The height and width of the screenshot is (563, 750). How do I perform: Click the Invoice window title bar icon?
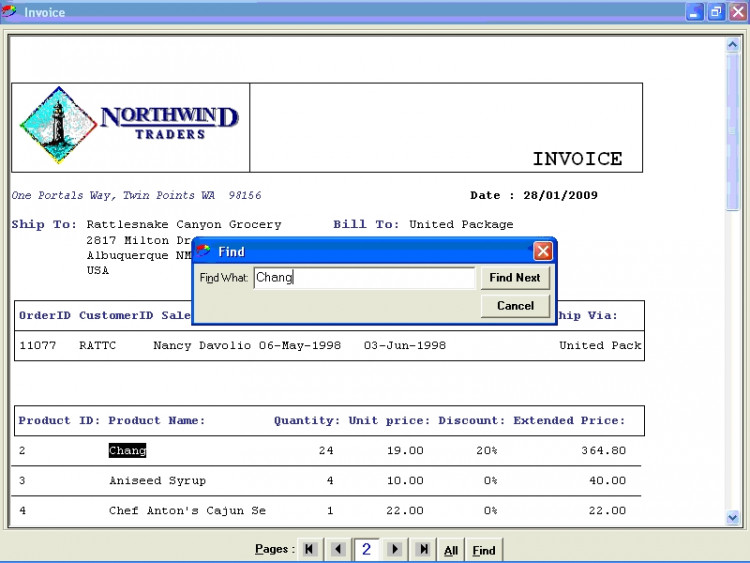pyautogui.click(x=11, y=12)
